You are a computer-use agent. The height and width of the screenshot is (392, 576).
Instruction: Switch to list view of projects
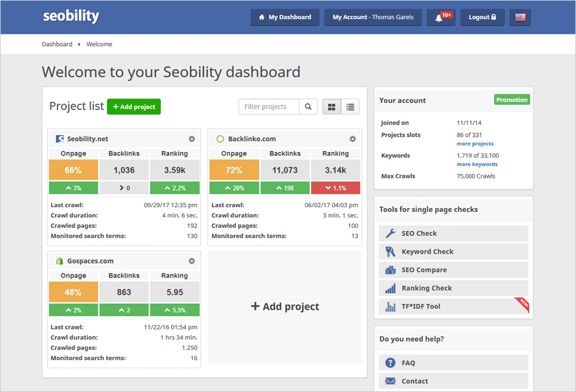coord(351,107)
